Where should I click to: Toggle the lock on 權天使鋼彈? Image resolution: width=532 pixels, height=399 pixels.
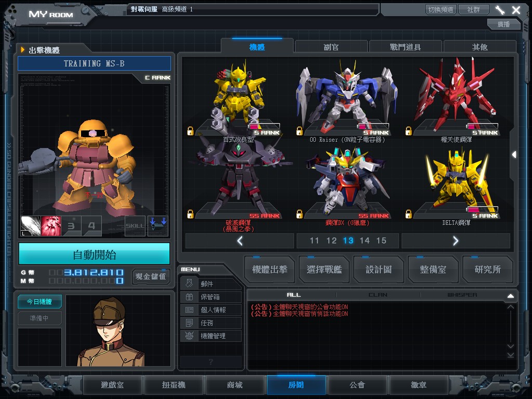point(408,131)
